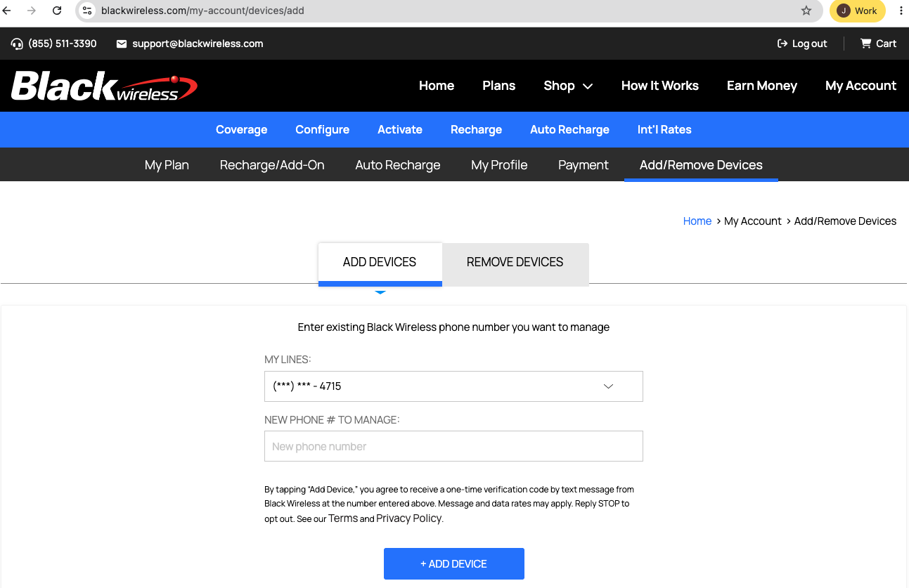Viewport: 909px width, 588px height.
Task: Select Add/Remove Devices account tab
Action: (701, 165)
